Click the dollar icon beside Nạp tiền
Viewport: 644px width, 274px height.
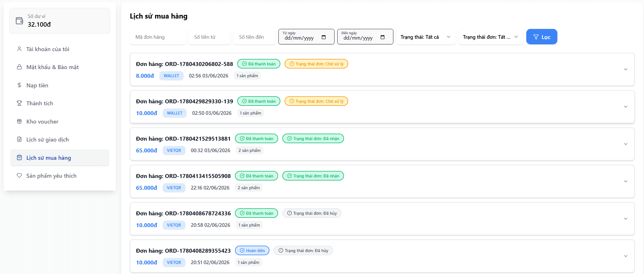(19, 85)
